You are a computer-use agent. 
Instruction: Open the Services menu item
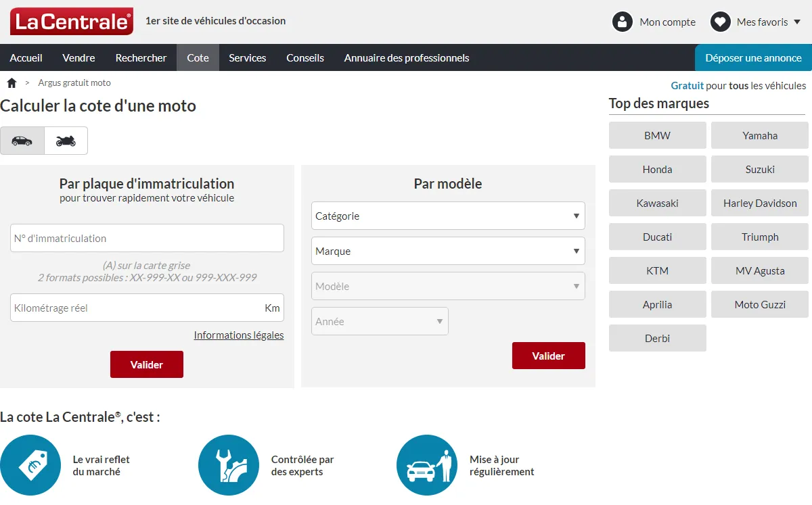[x=248, y=58]
